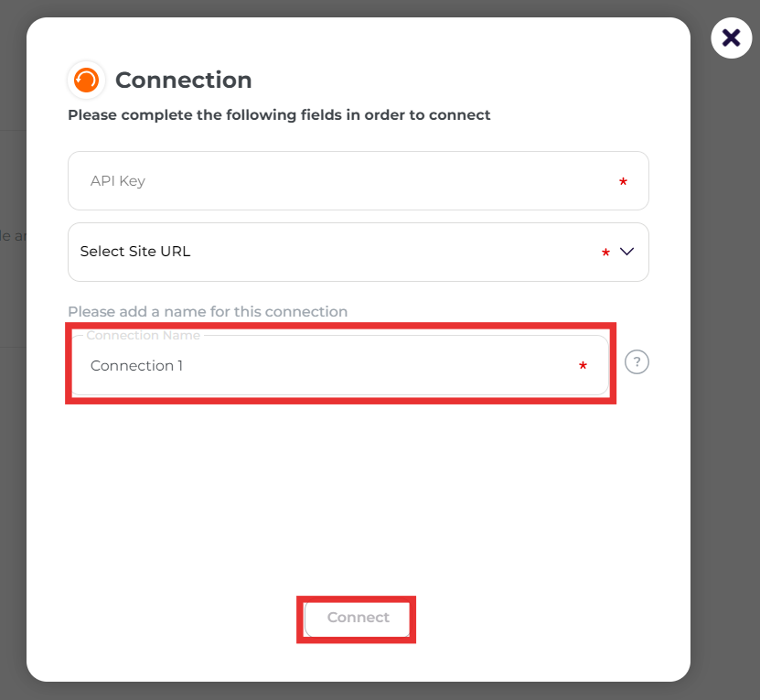
Task: Click the instruction text below the Connection title
Action: click(279, 114)
